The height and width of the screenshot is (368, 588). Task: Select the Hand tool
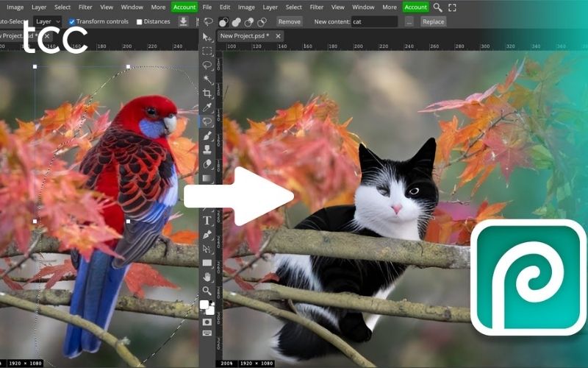point(207,277)
